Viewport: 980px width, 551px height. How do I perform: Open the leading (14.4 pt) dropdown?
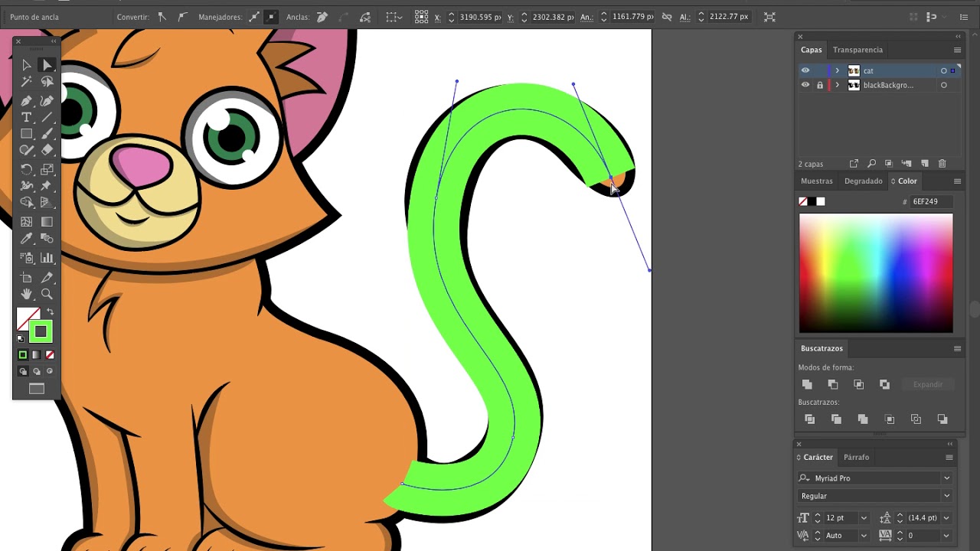946,518
